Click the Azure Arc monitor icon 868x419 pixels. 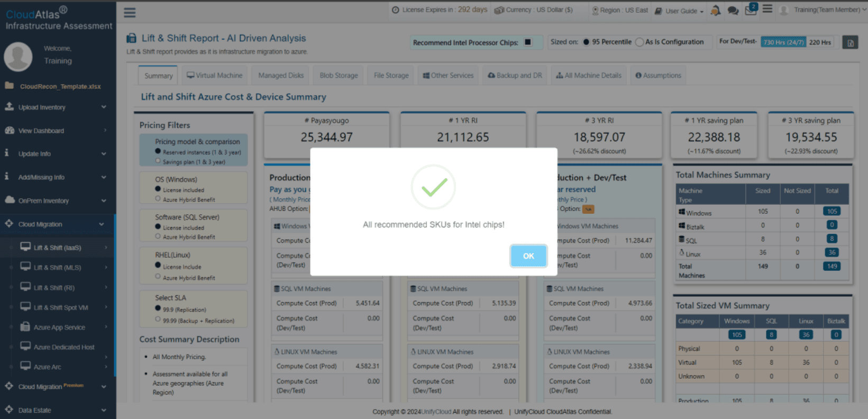[x=25, y=366]
